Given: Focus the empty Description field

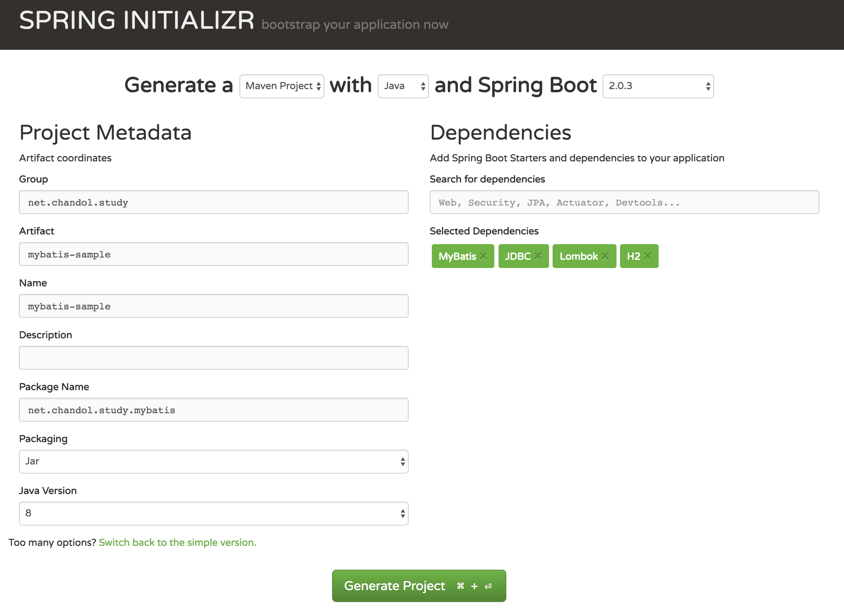Looking at the screenshot, I should point(214,357).
